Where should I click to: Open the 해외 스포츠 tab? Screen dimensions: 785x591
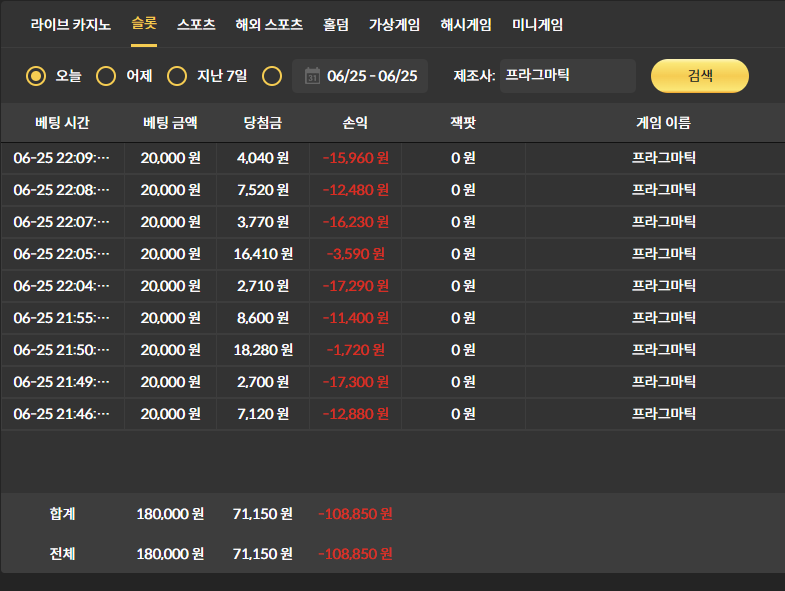[x=269, y=25]
